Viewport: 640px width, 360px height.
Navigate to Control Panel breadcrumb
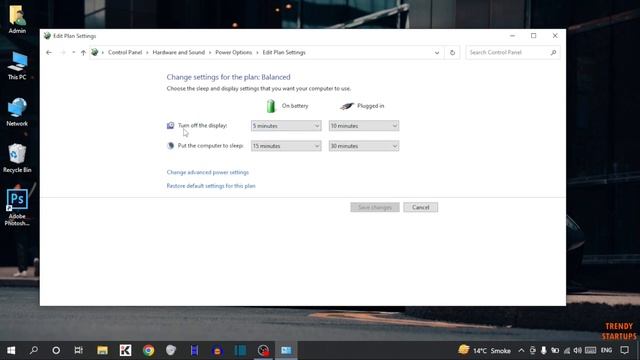[x=125, y=52]
